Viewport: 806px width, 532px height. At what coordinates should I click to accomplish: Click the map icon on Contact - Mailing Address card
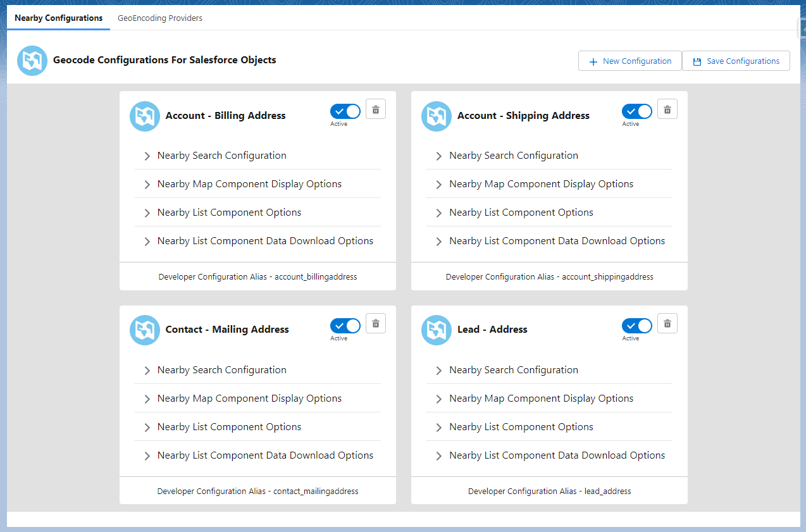coord(145,330)
